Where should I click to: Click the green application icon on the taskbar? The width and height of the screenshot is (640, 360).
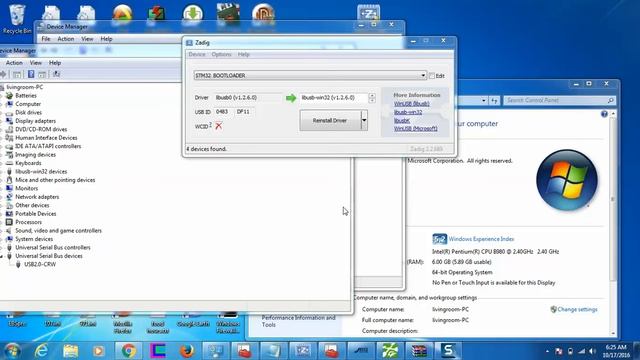390,351
